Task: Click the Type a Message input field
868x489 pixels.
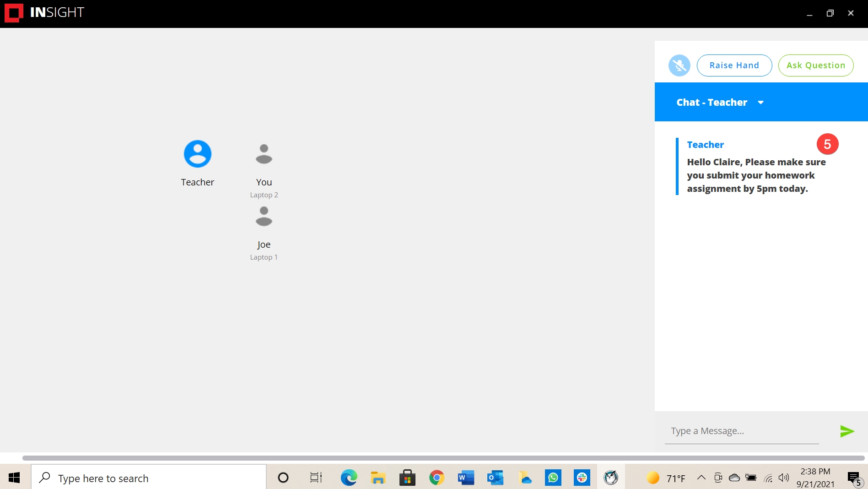Action: coord(741,431)
